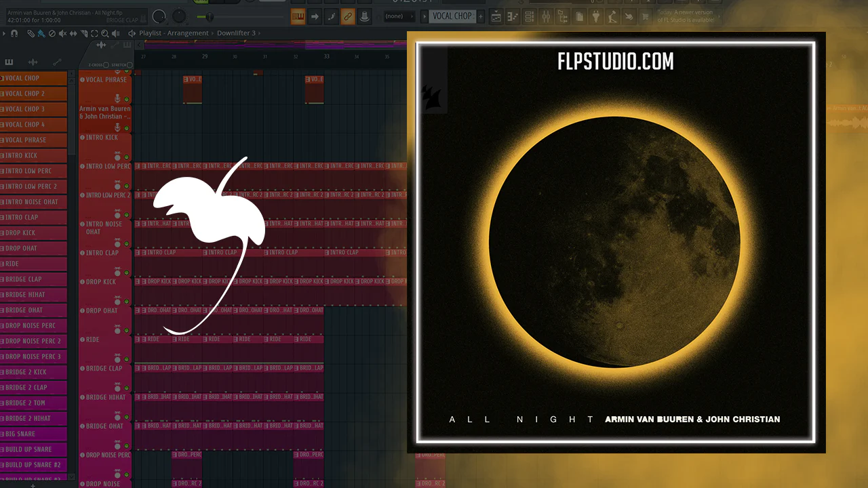
Task: Select the pencil draw tool
Action: point(31,33)
